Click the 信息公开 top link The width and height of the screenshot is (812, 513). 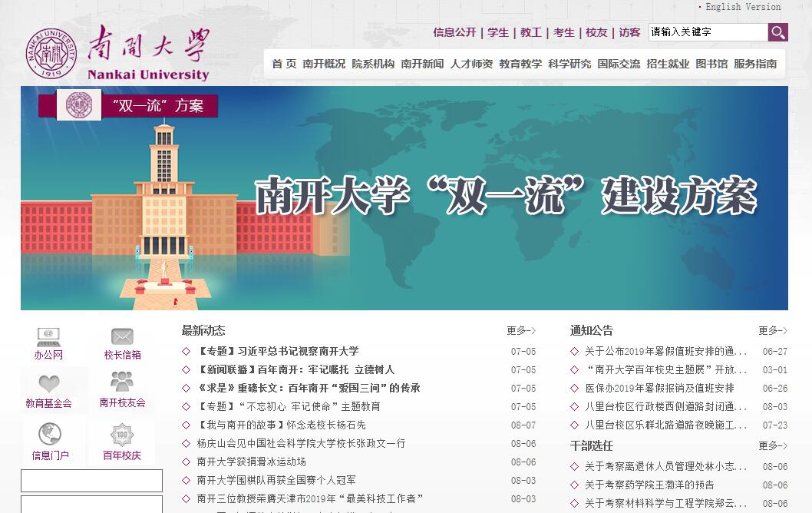[454, 32]
